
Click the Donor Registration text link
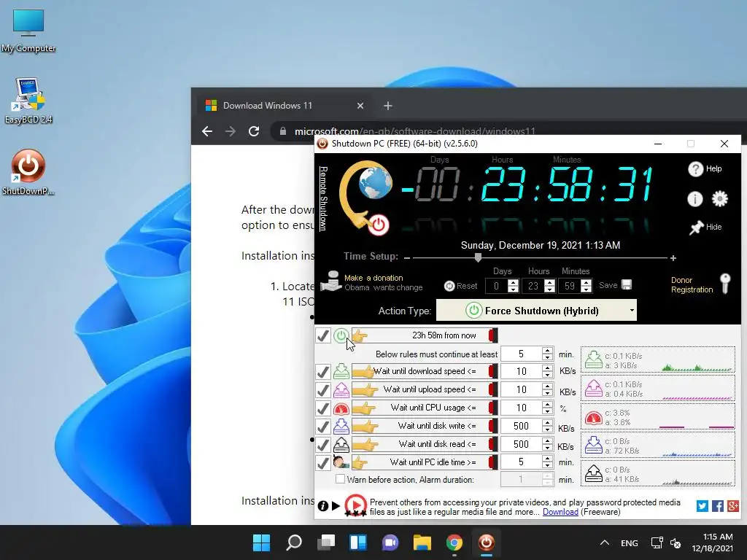click(692, 285)
